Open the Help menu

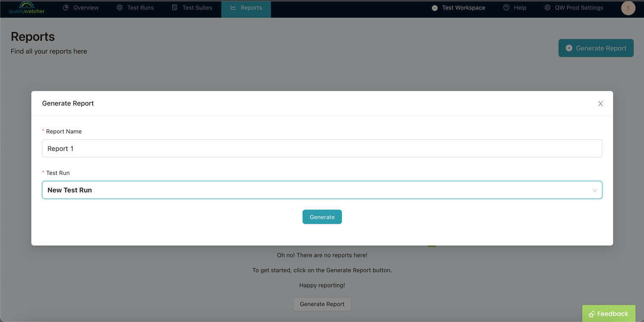tap(514, 8)
